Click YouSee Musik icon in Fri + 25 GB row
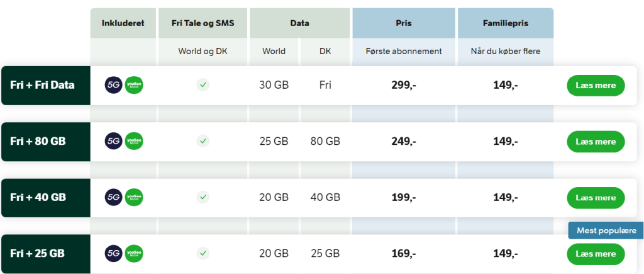 click(x=134, y=253)
